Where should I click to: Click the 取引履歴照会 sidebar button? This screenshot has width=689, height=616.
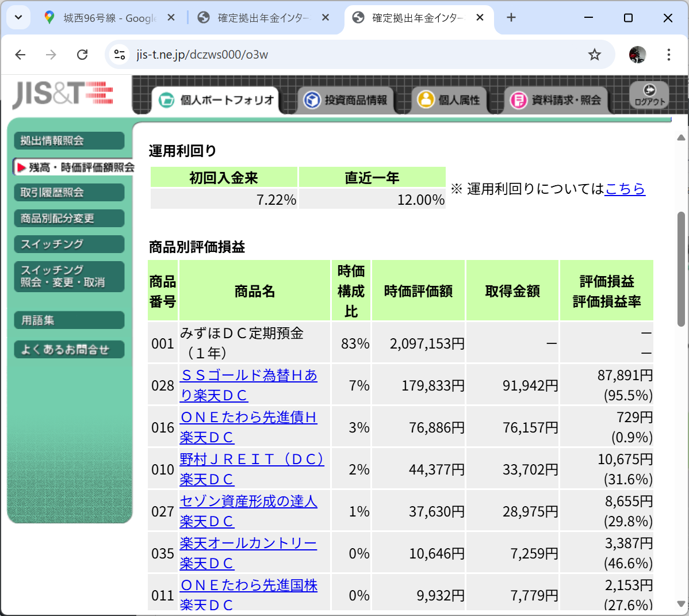pyautogui.click(x=69, y=193)
